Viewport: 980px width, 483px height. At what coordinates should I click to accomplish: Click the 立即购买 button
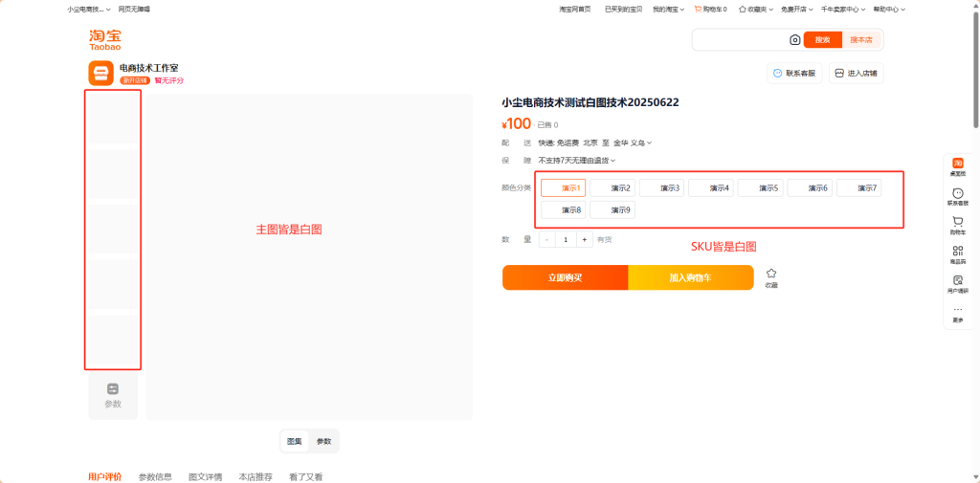tap(565, 277)
